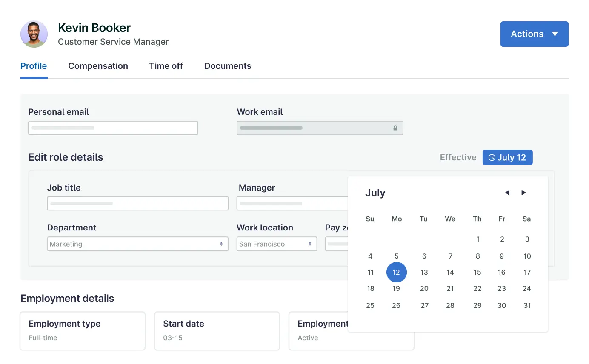
Task: Expand the Department dropdown showing Marketing
Action: (137, 244)
